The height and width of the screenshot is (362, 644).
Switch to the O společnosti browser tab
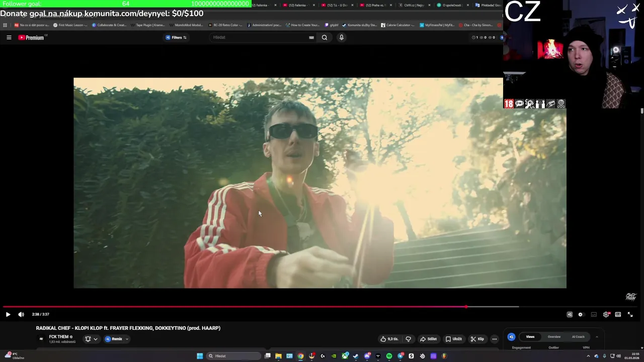[452, 5]
